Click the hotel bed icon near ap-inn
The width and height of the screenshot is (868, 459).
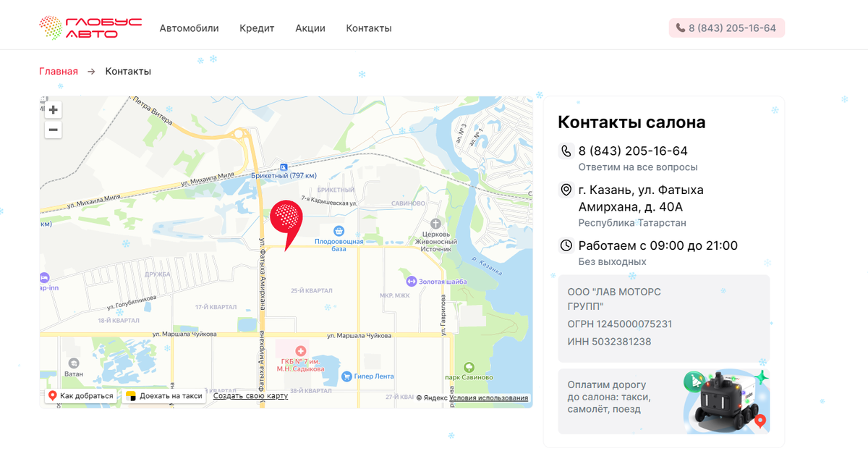tap(44, 278)
